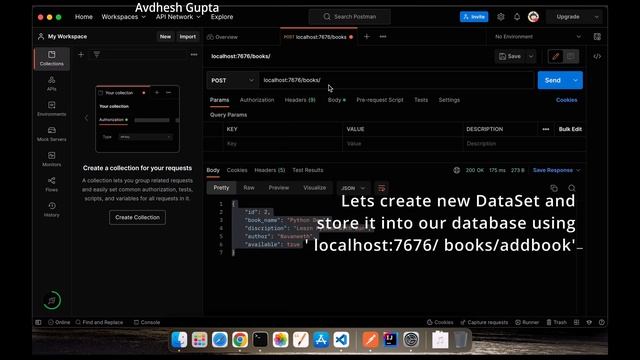The image size is (640, 360).
Task: Open the JSON format dropdown
Action: click(353, 188)
